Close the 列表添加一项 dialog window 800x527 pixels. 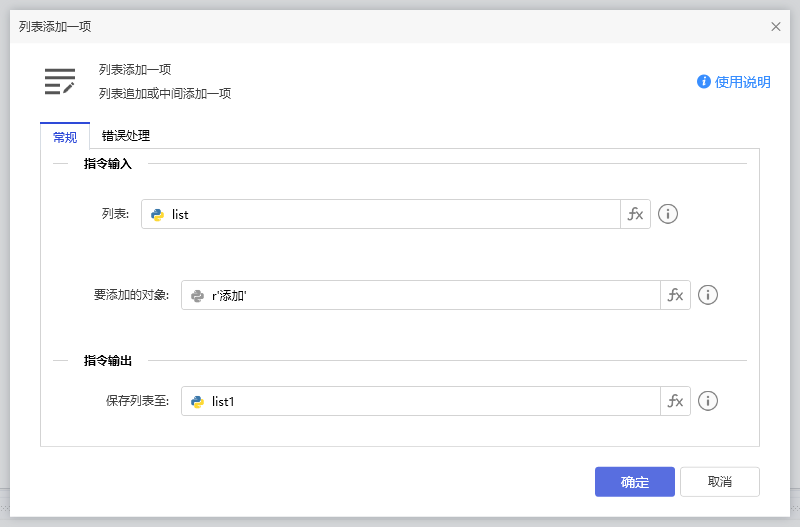[776, 27]
